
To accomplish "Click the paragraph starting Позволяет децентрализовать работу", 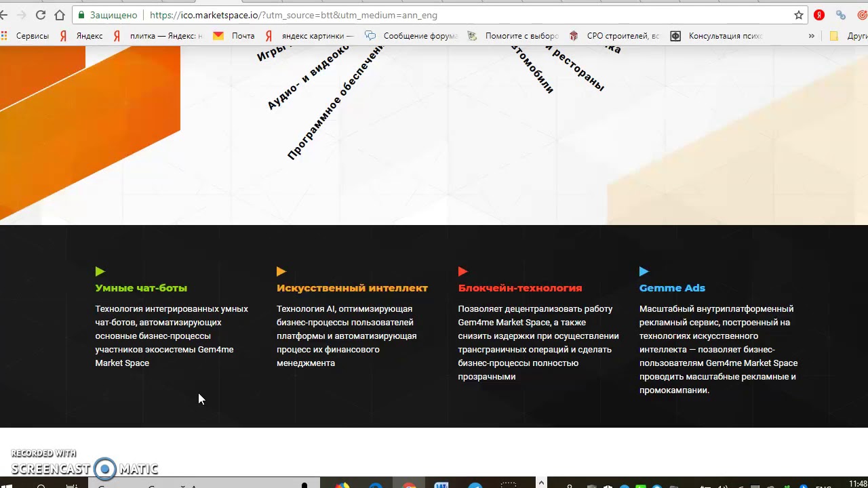I will [538, 343].
